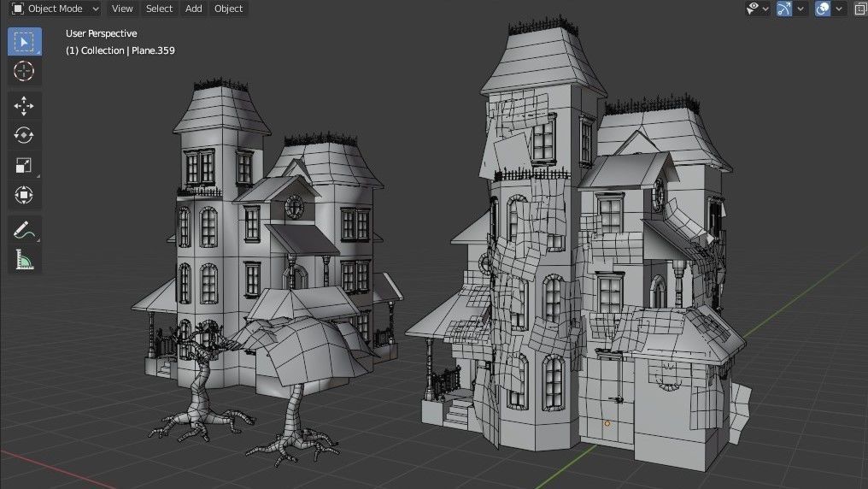Open the Object menu
This screenshot has width=868, height=489.
[229, 9]
